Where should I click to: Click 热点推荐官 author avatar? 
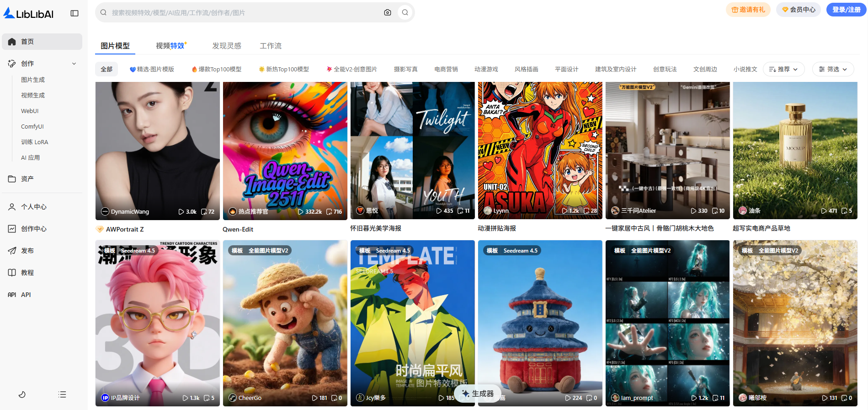pos(233,211)
